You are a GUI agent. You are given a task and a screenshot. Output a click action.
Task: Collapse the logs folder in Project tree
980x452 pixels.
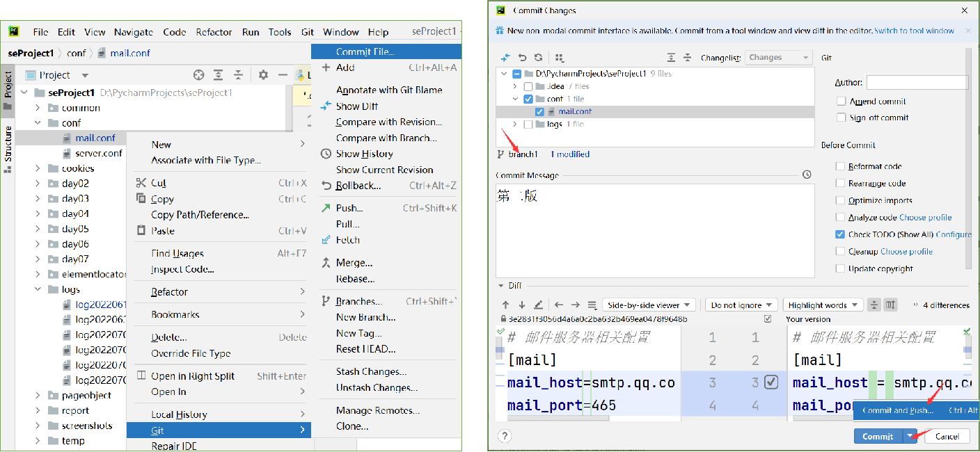38,289
